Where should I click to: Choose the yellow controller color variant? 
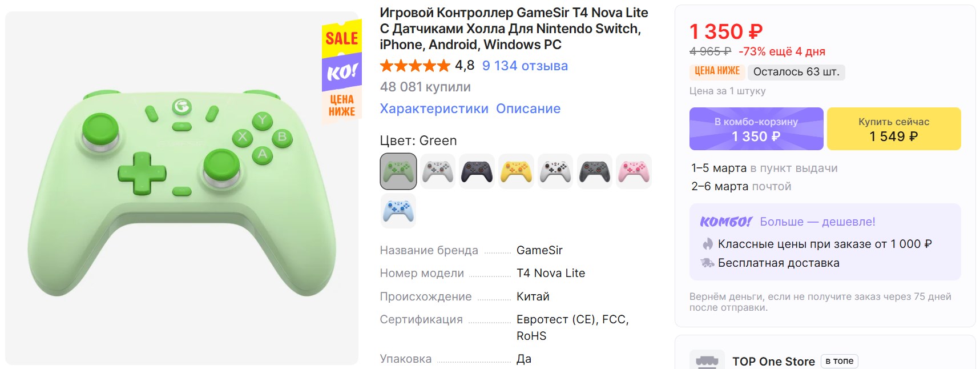[x=516, y=171]
